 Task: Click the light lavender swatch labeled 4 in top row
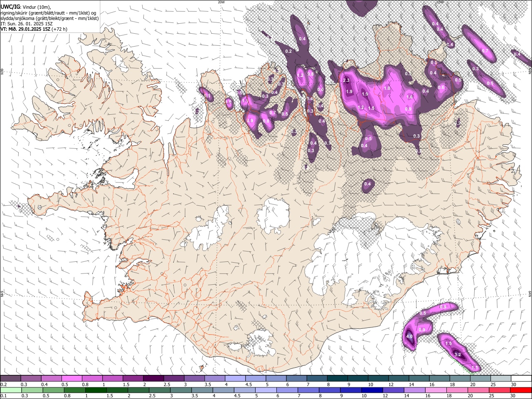tap(235, 379)
